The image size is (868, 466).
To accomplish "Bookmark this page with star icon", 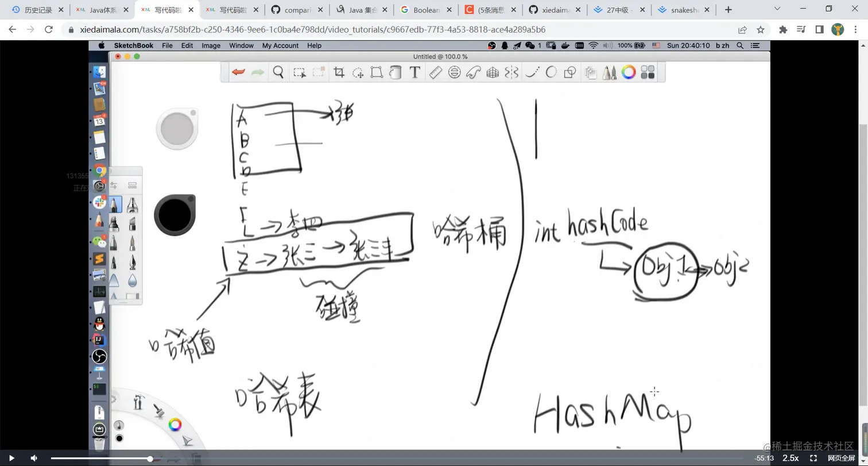I will [x=761, y=29].
